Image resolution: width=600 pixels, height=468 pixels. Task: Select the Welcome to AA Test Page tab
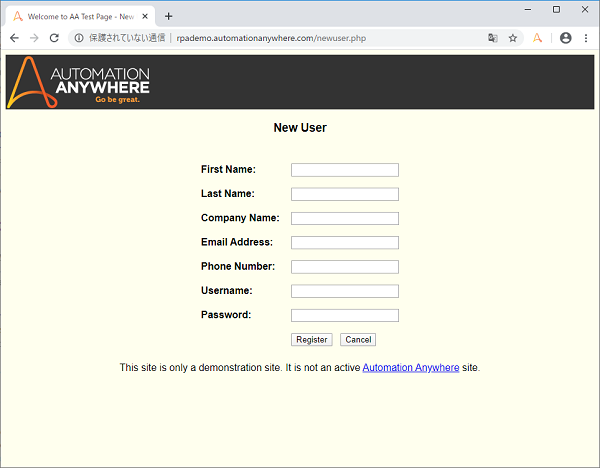(x=80, y=16)
